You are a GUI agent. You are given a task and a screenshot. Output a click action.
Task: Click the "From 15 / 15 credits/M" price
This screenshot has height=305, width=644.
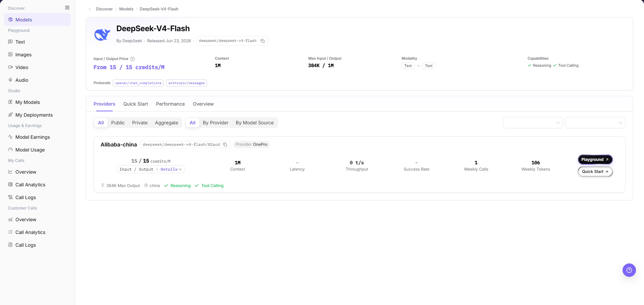click(129, 67)
